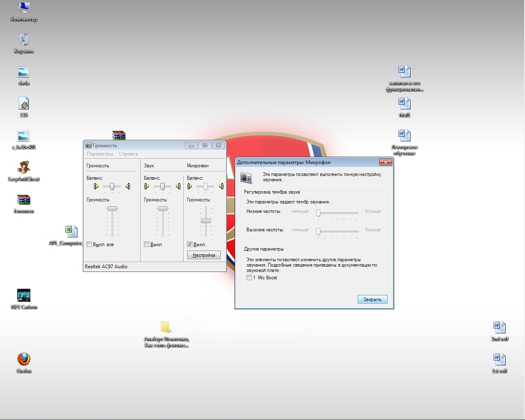This screenshot has width=525, height=420.
Task: Minimize the Громкость window
Action: coord(191,145)
